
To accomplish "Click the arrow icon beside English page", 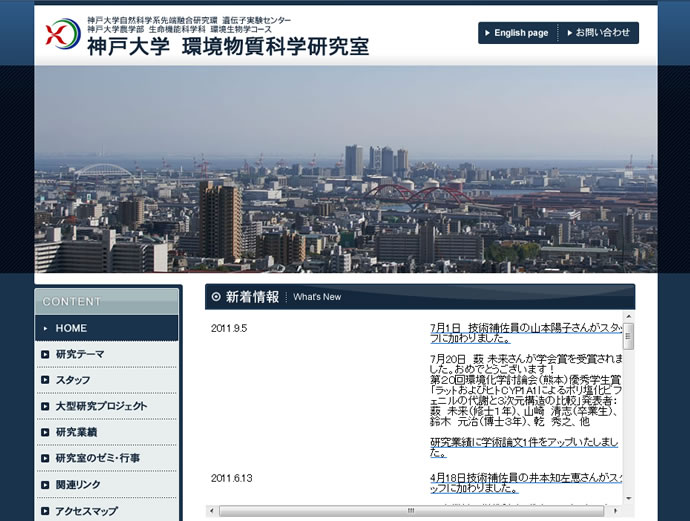I will coord(488,33).
